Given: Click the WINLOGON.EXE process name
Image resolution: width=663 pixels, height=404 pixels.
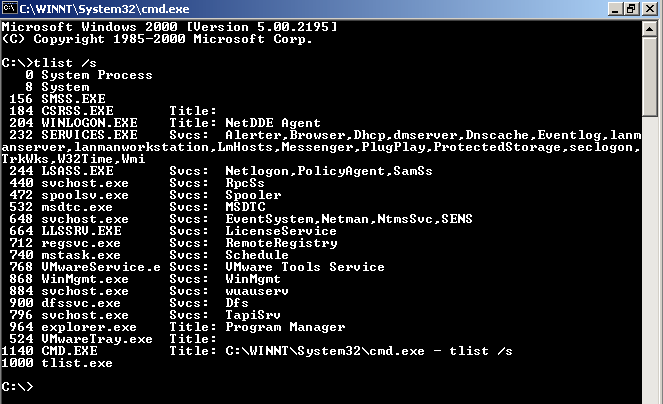Looking at the screenshot, I should coord(89,123).
